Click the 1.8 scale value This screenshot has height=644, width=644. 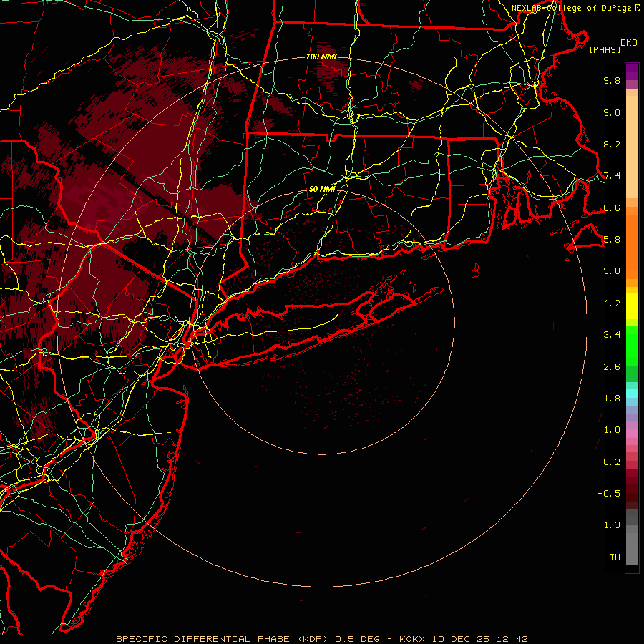coord(612,399)
